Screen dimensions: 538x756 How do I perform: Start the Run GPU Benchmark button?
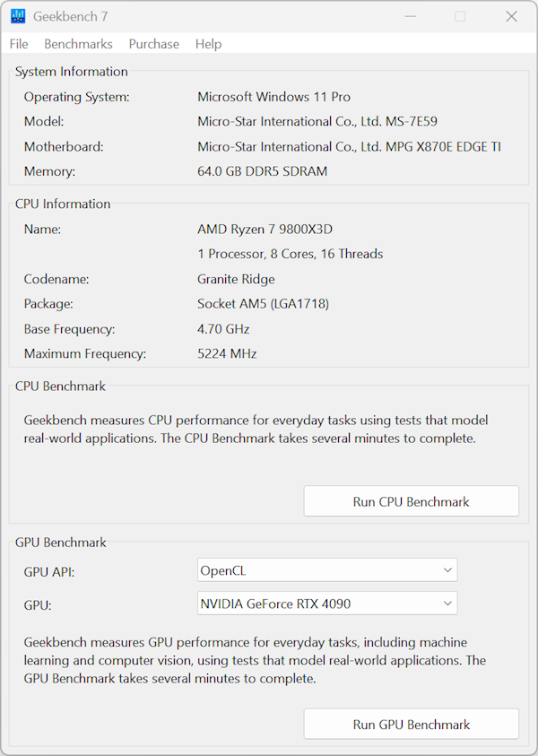pos(412,725)
